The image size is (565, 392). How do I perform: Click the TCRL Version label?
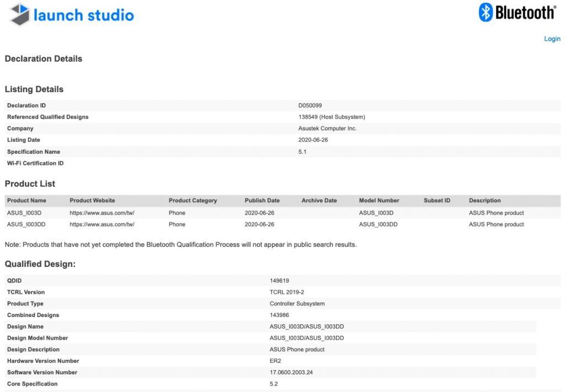[x=26, y=292]
